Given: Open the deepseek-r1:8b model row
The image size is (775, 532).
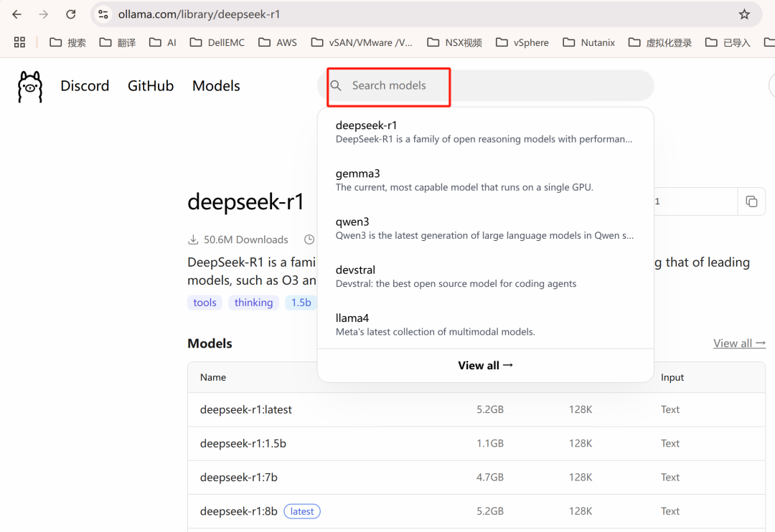Looking at the screenshot, I should point(476,511).
